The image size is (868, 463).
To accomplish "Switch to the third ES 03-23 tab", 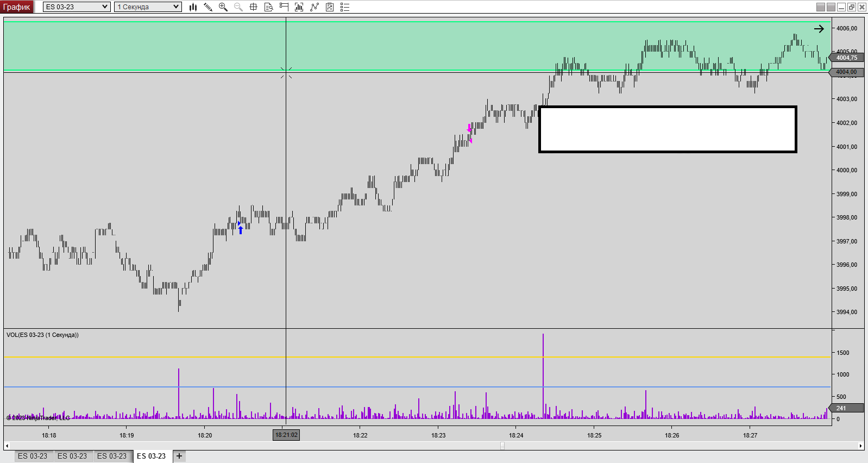I will [112, 456].
